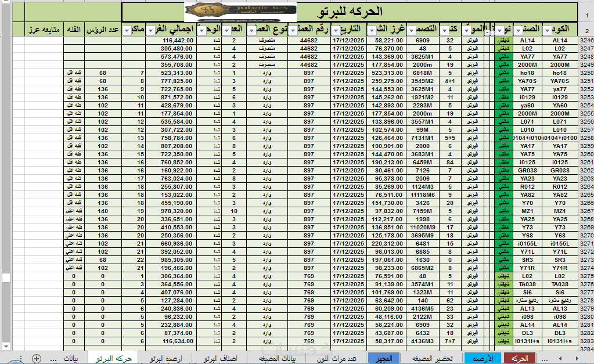The image size is (594, 364).
Task: Select the cell showing 305,480.00
Action: [x=171, y=49]
